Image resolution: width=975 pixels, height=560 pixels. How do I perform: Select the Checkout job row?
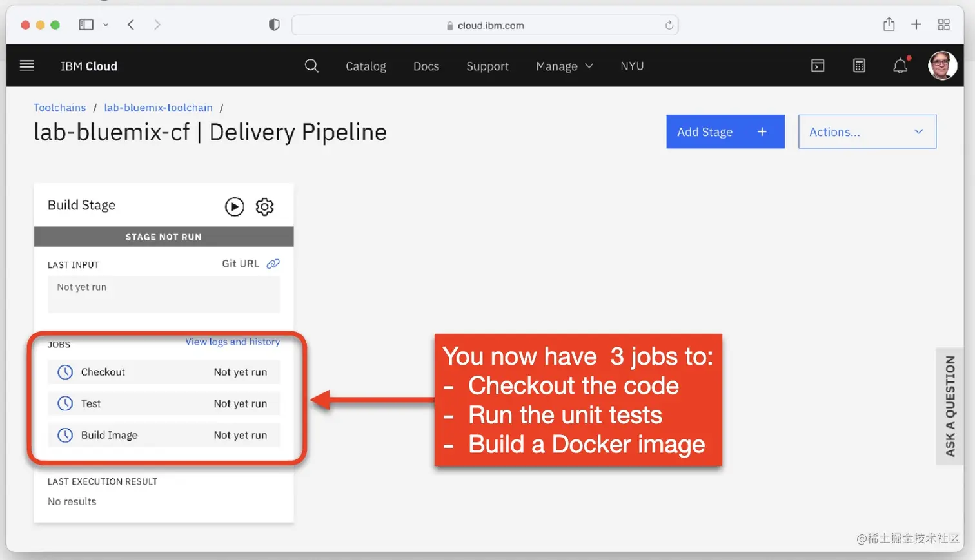click(x=164, y=372)
